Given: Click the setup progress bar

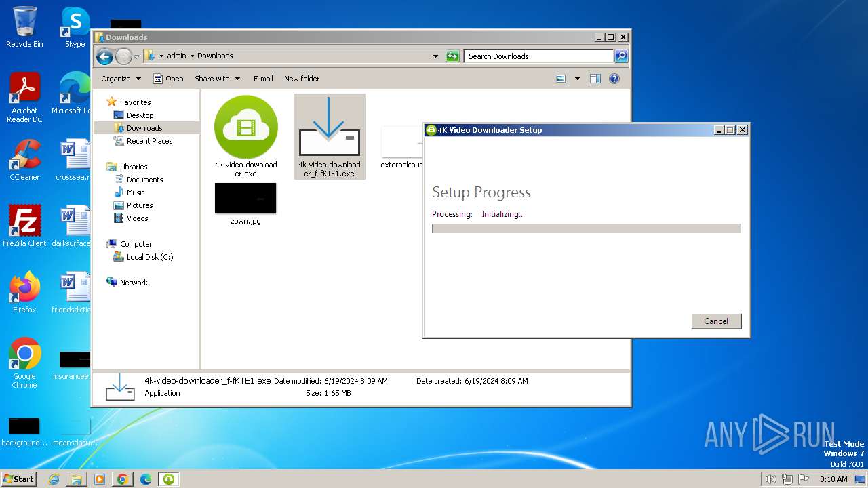Looking at the screenshot, I should point(587,228).
